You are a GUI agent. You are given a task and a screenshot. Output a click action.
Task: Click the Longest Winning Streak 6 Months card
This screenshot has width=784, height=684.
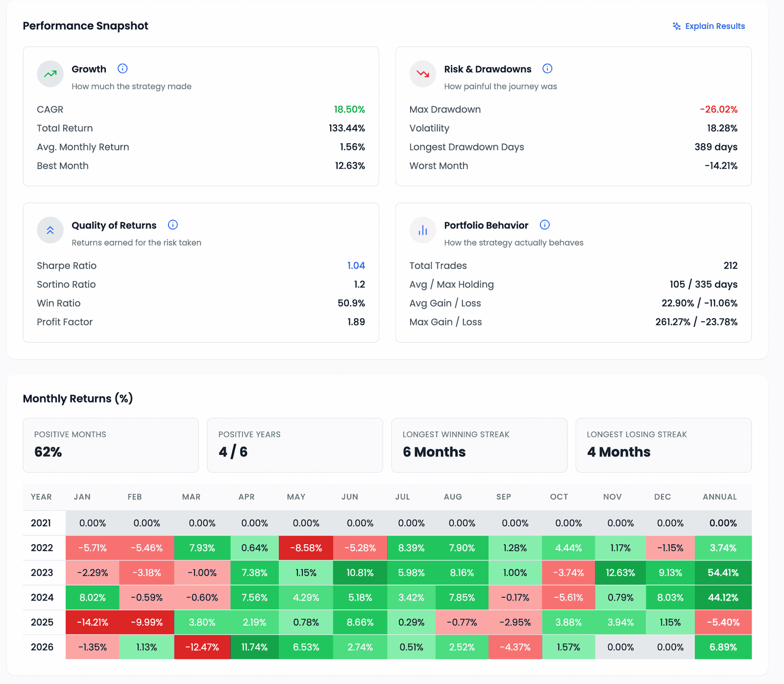pyautogui.click(x=479, y=445)
